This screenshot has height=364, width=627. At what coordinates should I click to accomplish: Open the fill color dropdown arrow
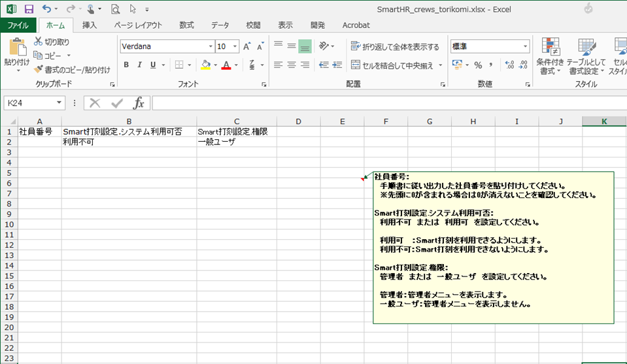(x=216, y=65)
